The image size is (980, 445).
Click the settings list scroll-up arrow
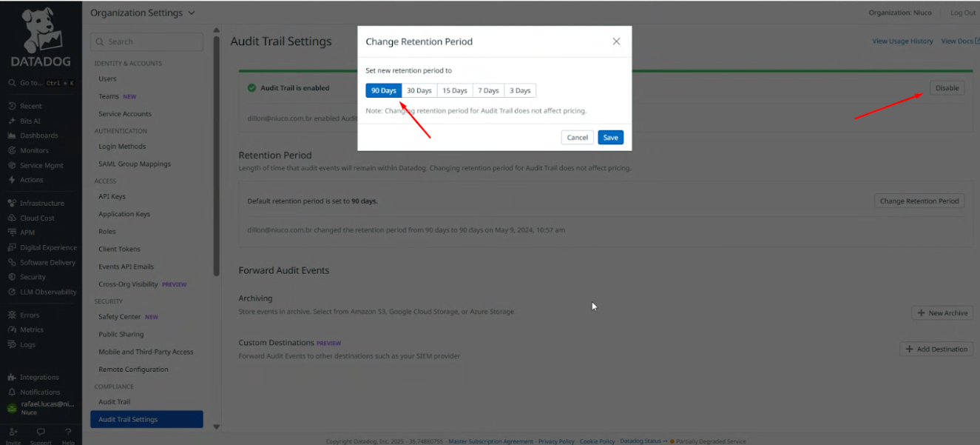click(216, 31)
